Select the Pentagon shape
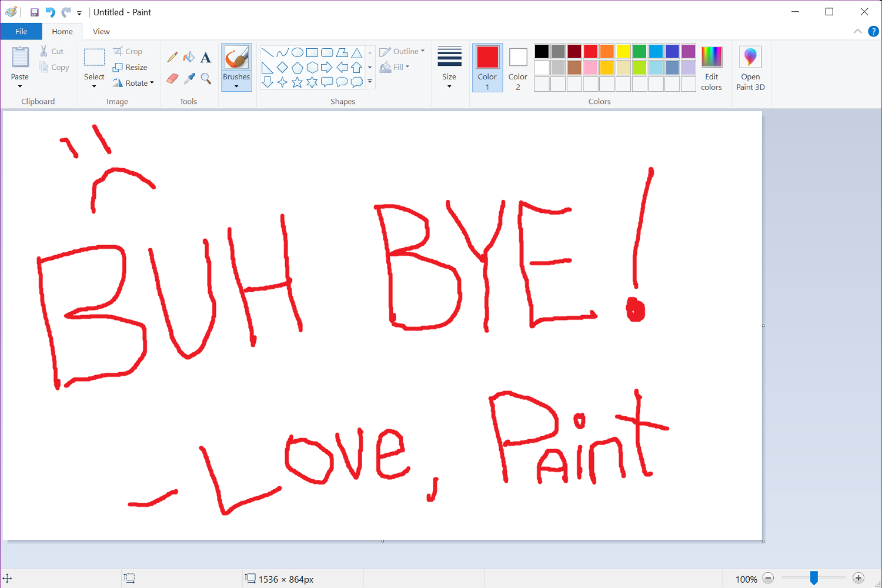The width and height of the screenshot is (882, 588). 298,68
